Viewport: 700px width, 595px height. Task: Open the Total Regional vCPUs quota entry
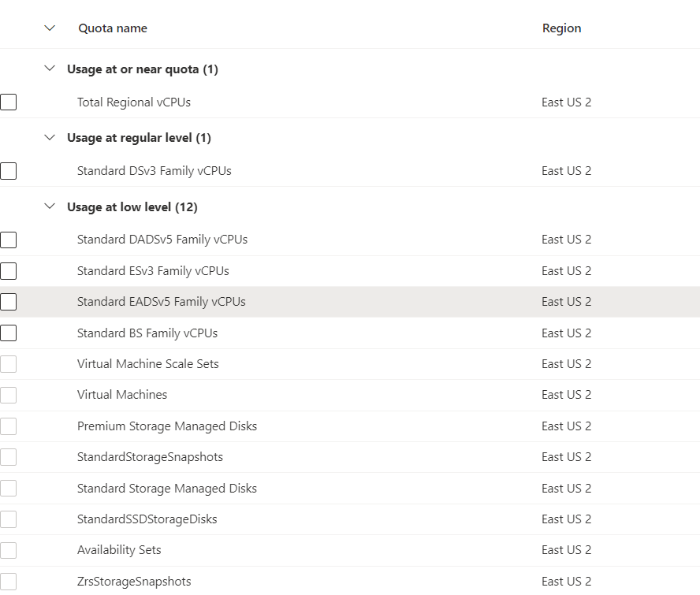(133, 102)
